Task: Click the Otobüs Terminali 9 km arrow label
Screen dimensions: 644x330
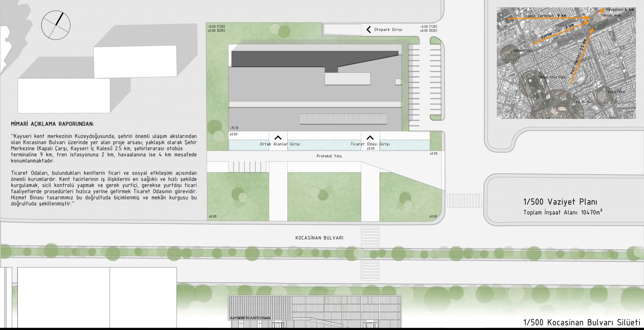Action: (x=545, y=16)
